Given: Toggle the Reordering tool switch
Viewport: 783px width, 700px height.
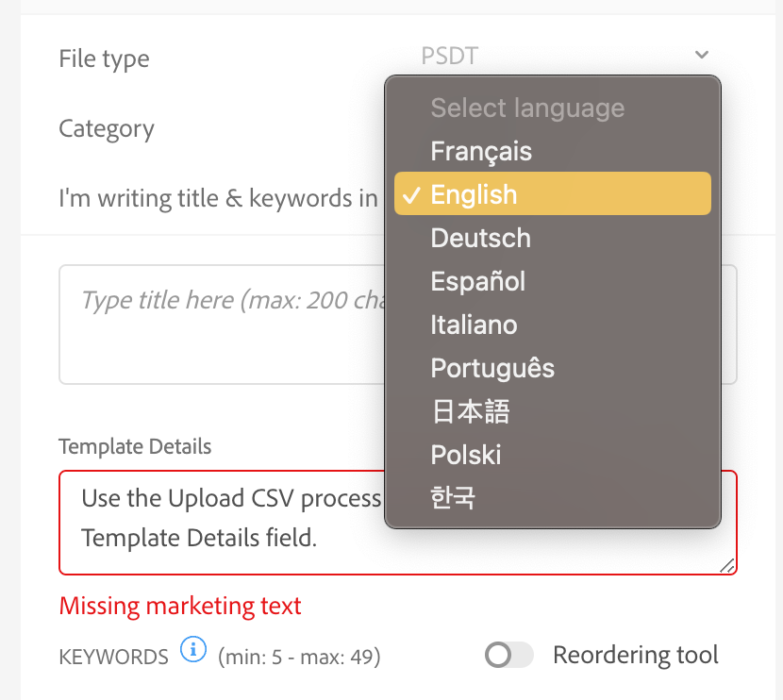Looking at the screenshot, I should coord(509,655).
